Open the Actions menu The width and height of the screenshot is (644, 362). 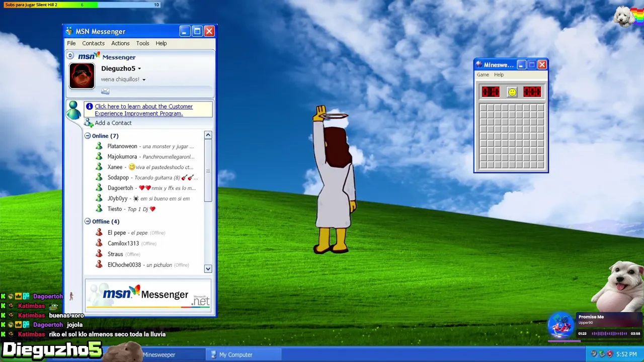tap(120, 43)
